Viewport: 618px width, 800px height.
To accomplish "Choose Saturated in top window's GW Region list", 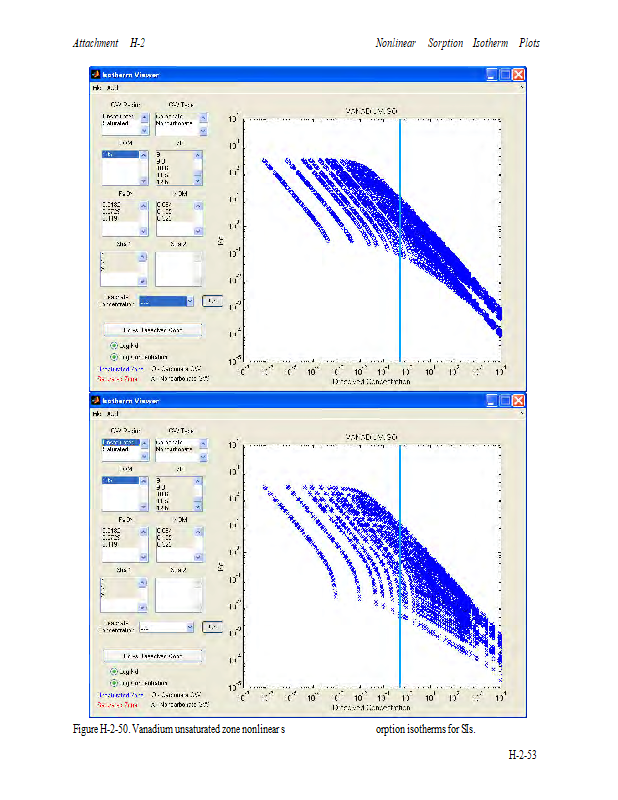I will point(114,125).
